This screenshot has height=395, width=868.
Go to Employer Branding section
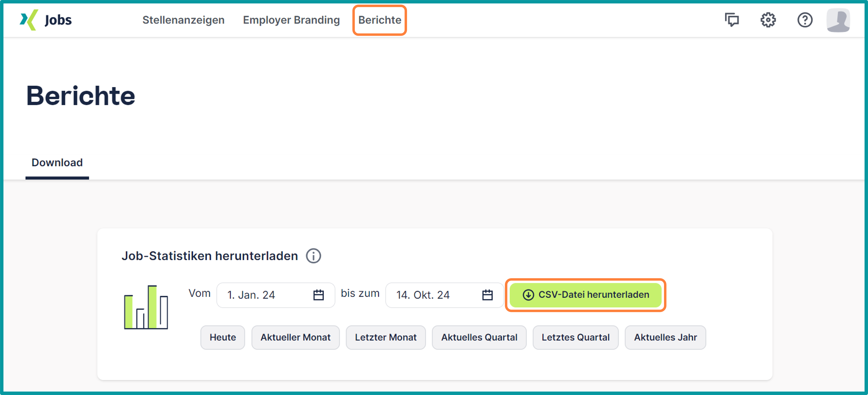tap(291, 20)
